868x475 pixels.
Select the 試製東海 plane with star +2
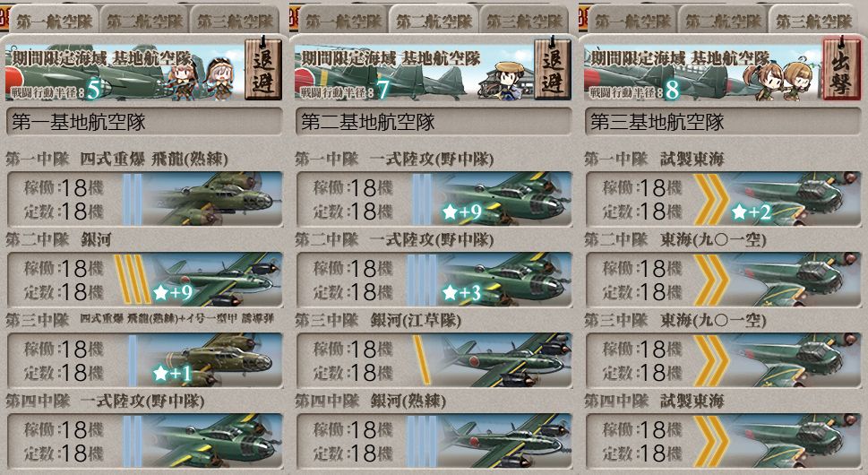coord(724,199)
